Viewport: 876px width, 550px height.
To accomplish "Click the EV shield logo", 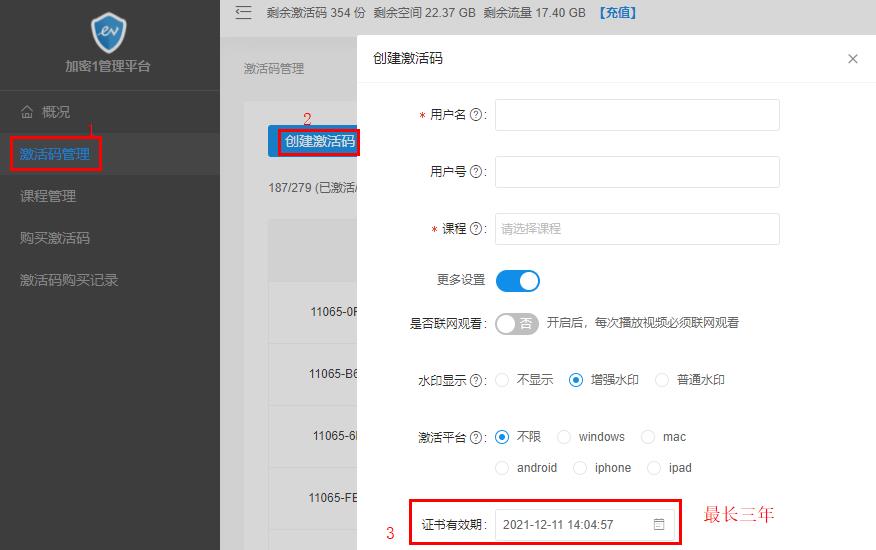I will tap(109, 33).
